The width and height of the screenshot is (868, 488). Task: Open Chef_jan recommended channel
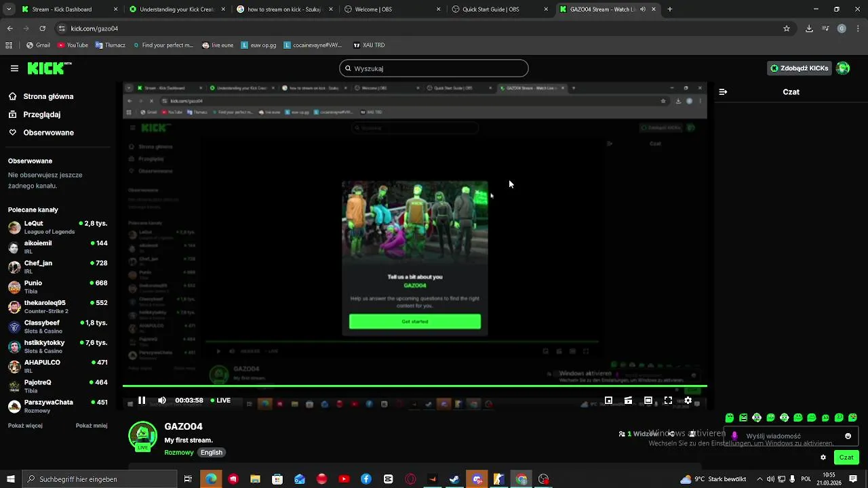[x=58, y=267]
